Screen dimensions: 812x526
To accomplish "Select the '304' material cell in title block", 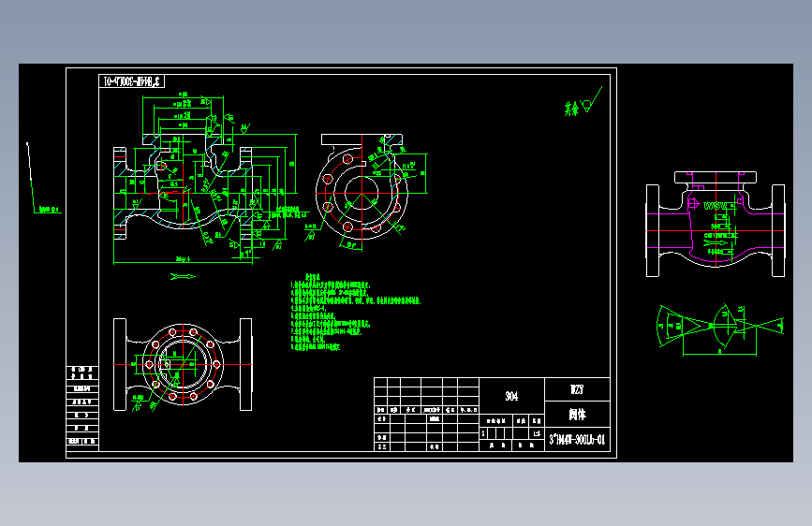I will tap(511, 396).
